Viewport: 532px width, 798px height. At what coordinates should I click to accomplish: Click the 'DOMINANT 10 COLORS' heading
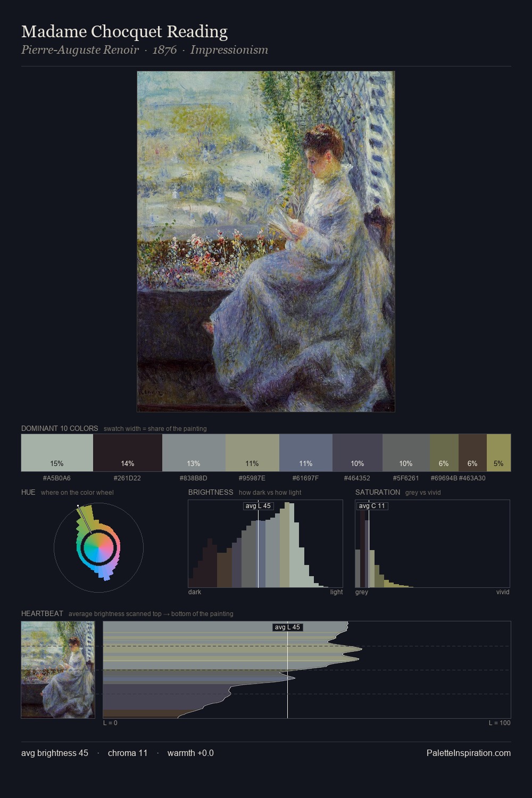pos(60,428)
